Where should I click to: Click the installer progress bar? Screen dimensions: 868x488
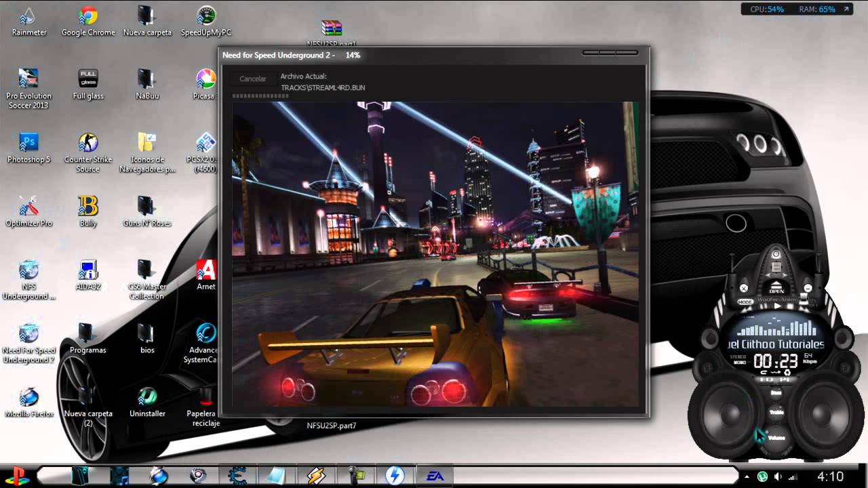[260, 96]
